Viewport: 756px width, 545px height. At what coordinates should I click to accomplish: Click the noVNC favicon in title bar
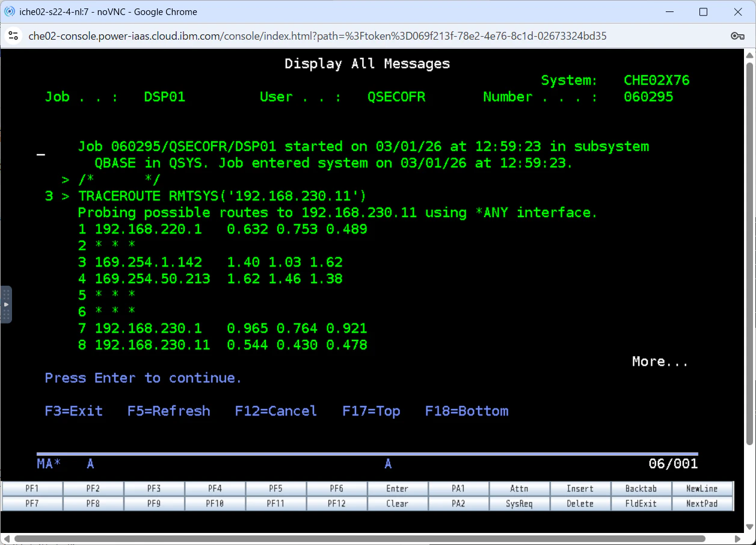tap(10, 12)
